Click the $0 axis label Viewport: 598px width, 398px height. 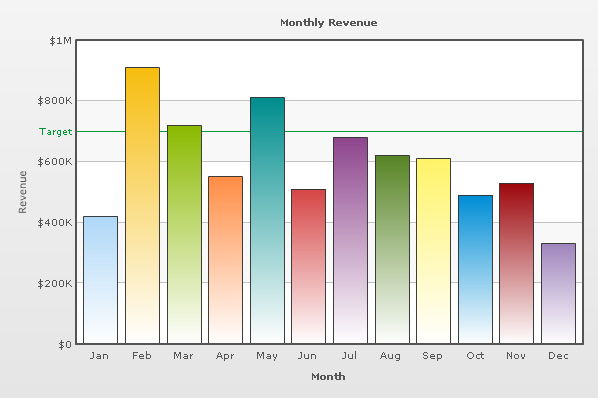[x=65, y=345]
